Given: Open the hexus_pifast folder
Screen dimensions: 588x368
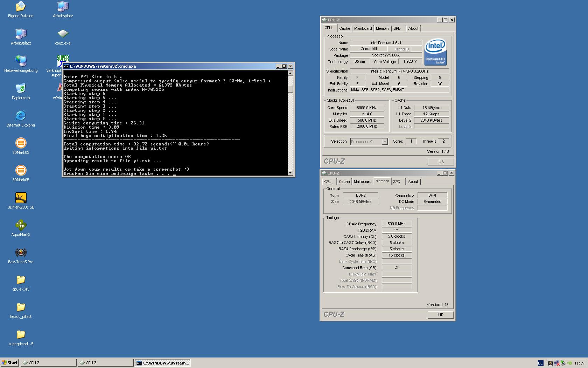Looking at the screenshot, I should (21, 310).
